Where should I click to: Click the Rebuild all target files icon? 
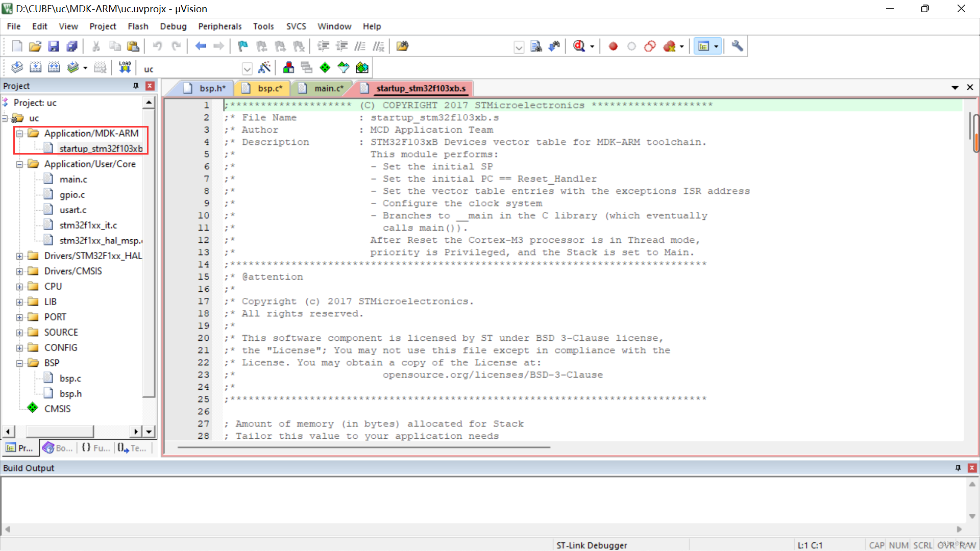pos(54,67)
